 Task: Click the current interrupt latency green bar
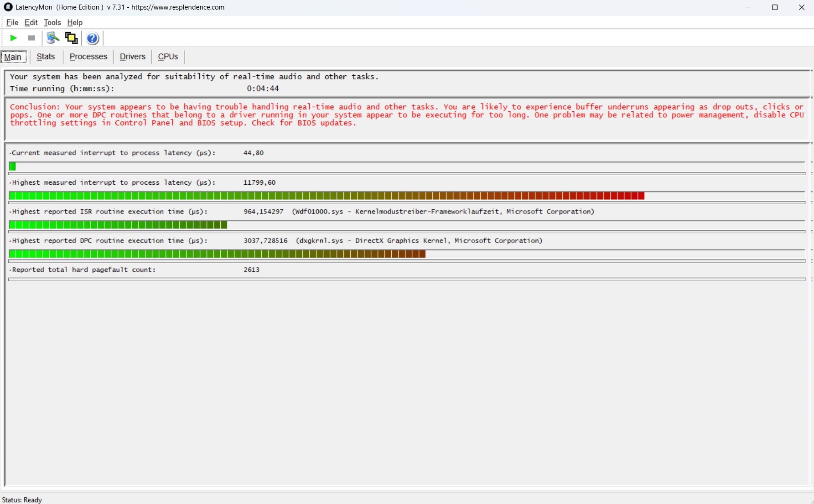(x=13, y=166)
